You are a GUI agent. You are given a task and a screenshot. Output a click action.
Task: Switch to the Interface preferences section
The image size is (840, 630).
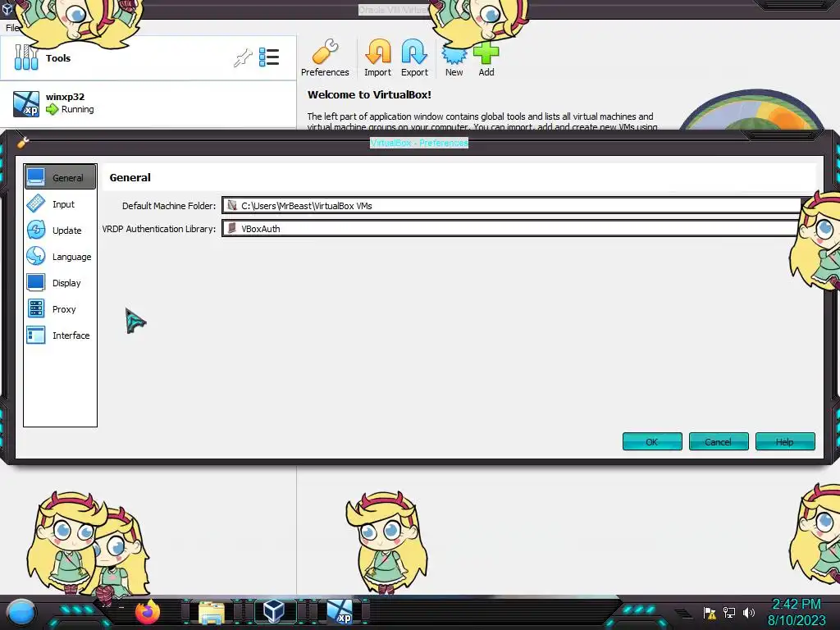pyautogui.click(x=60, y=336)
